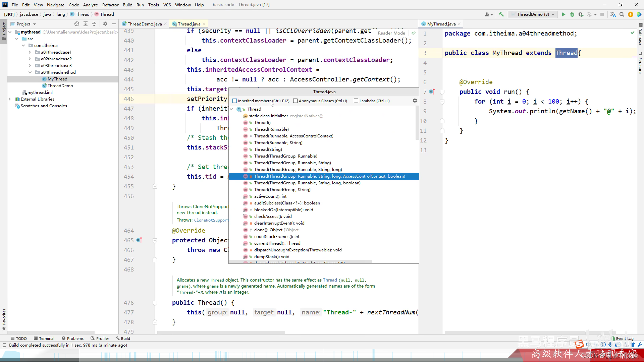Open the Refactor menu
Screen dimensions: 644x362
coord(110,5)
